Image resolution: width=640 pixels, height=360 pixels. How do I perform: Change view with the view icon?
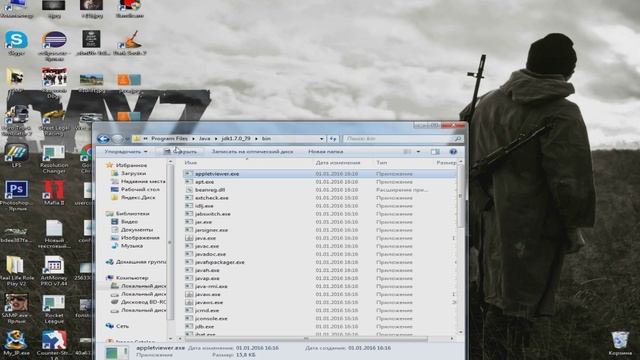(407, 151)
